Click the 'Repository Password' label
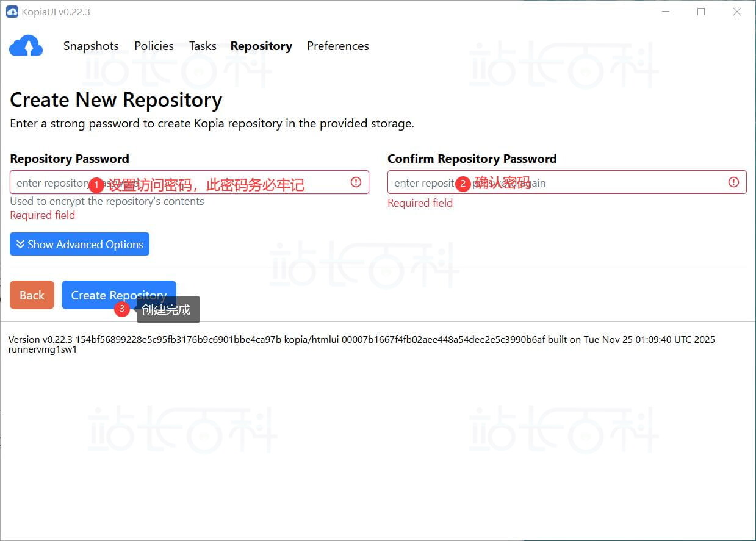Screen dimensions: 756x541 pos(70,159)
